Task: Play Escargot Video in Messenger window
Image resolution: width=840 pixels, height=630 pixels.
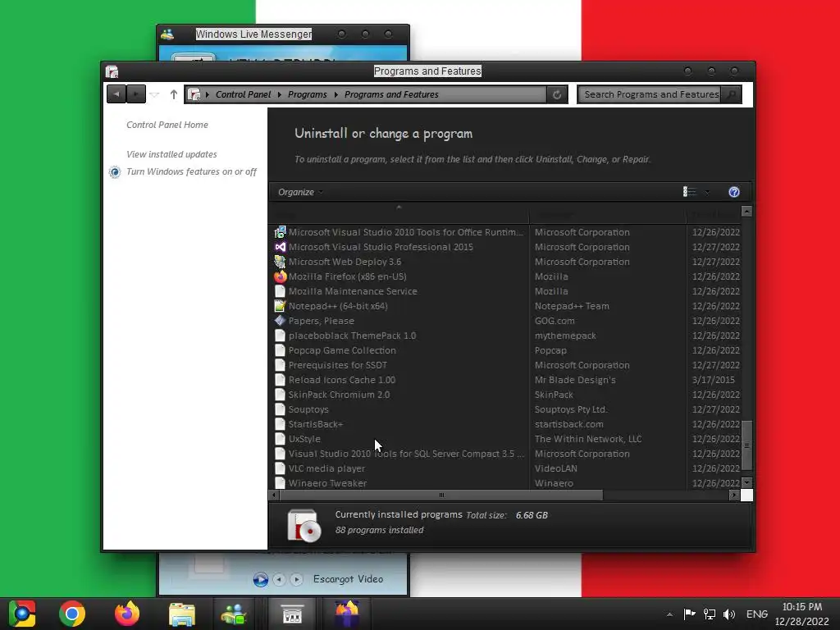Action: click(x=261, y=579)
